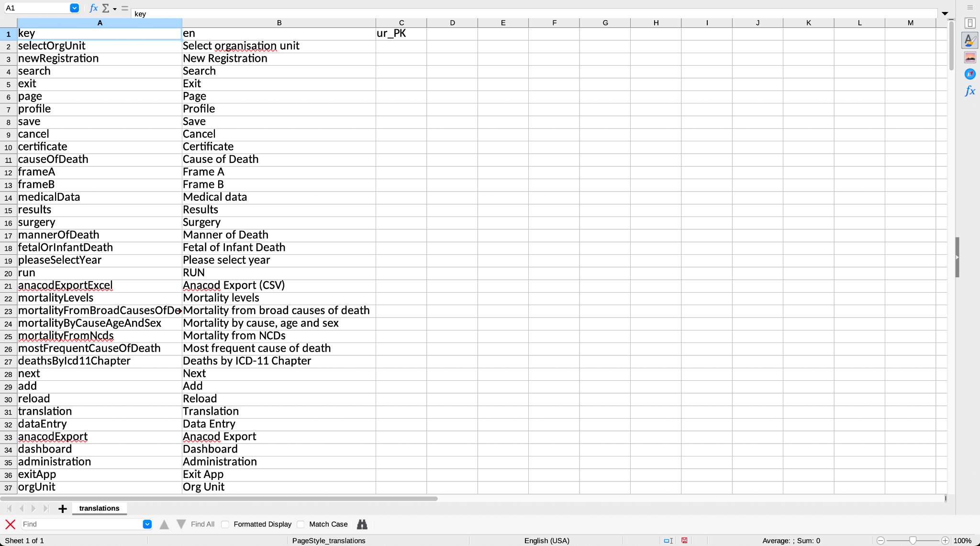Open the Navigator sidebar compass icon
Image resolution: width=980 pixels, height=546 pixels.
tap(970, 74)
